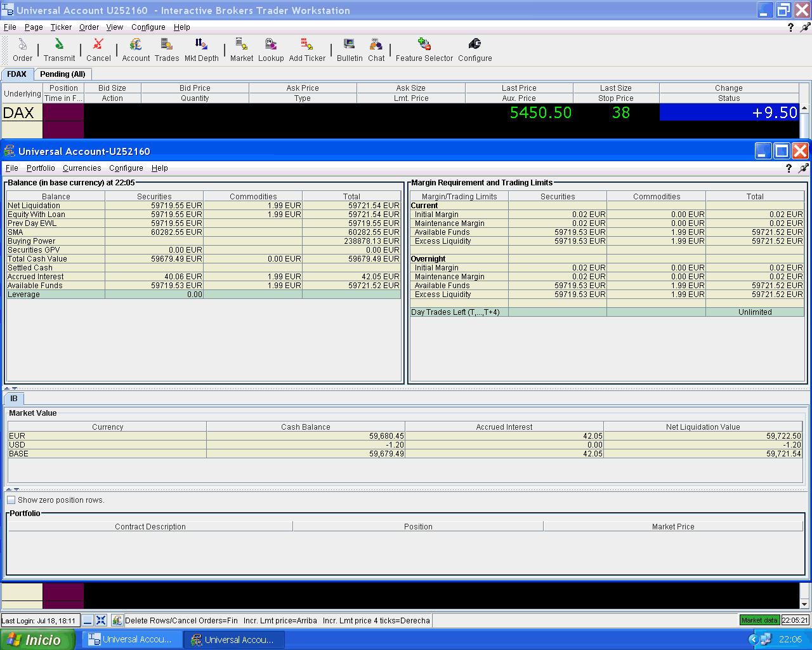Screen dimensions: 812x650
Task: Click pin icon in Universal Account window menu bar
Action: [803, 168]
